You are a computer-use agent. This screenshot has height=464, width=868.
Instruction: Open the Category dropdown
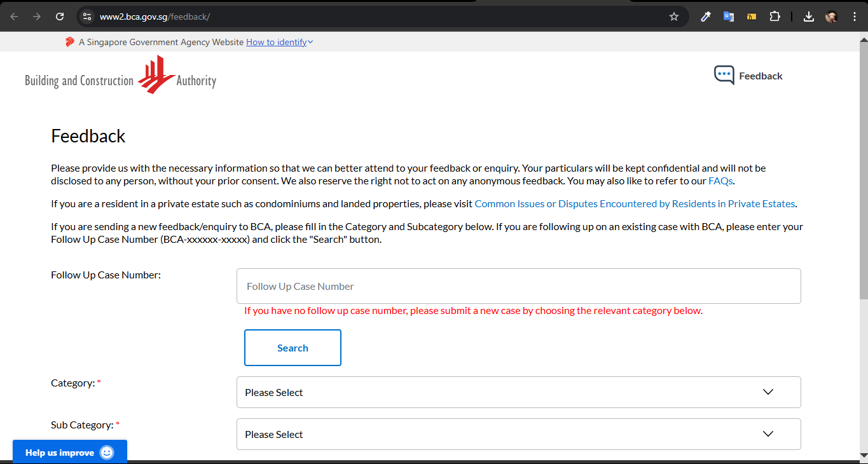click(x=518, y=392)
